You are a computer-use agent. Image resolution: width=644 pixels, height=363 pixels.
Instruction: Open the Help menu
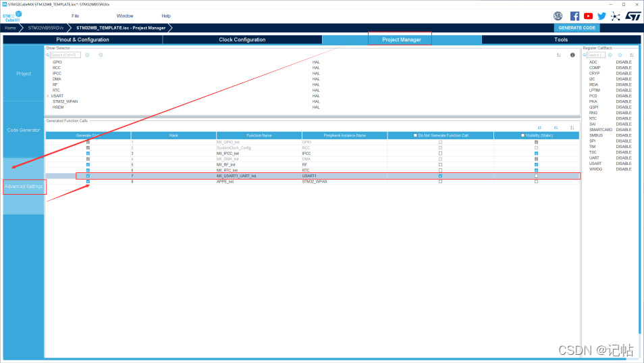point(166,16)
